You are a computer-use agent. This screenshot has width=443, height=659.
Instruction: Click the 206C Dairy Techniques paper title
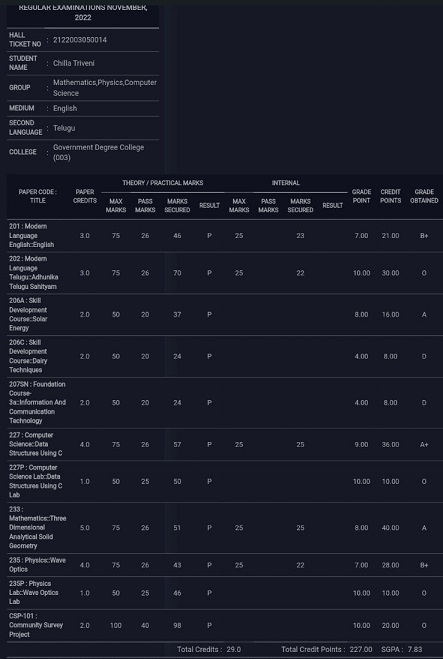28,356
